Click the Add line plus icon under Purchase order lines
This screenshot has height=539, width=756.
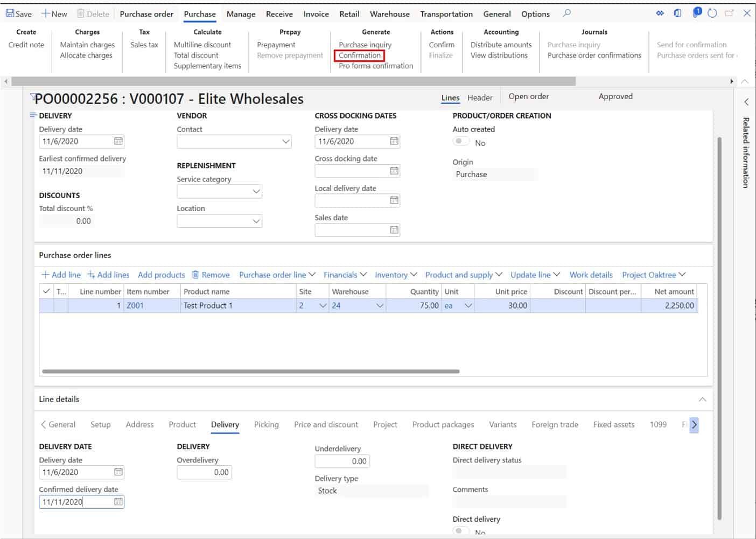click(45, 275)
